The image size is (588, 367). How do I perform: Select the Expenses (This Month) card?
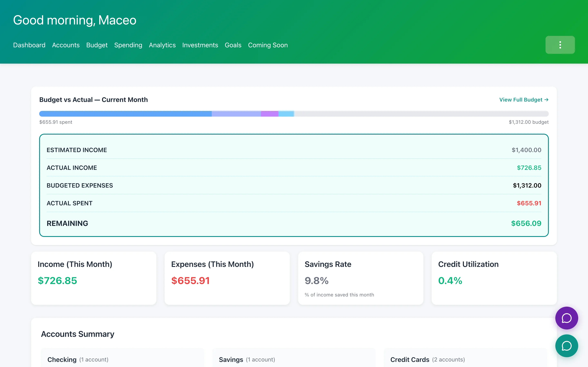click(x=227, y=278)
